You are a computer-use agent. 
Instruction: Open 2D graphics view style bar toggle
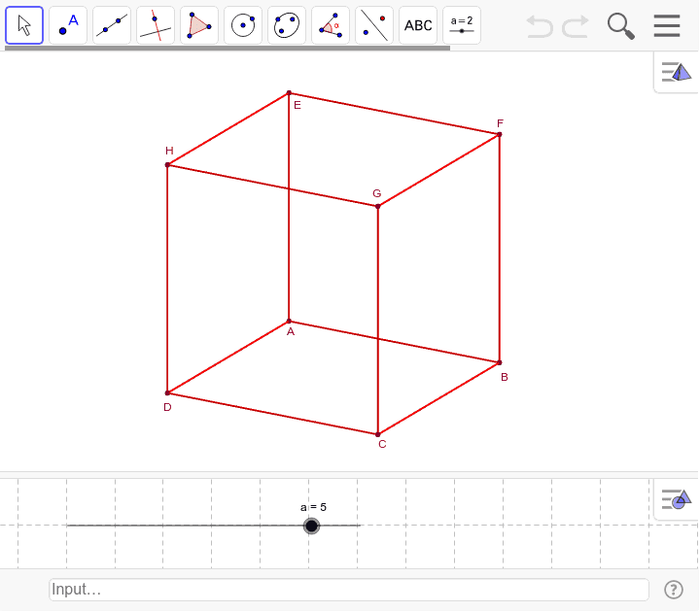pyautogui.click(x=677, y=499)
